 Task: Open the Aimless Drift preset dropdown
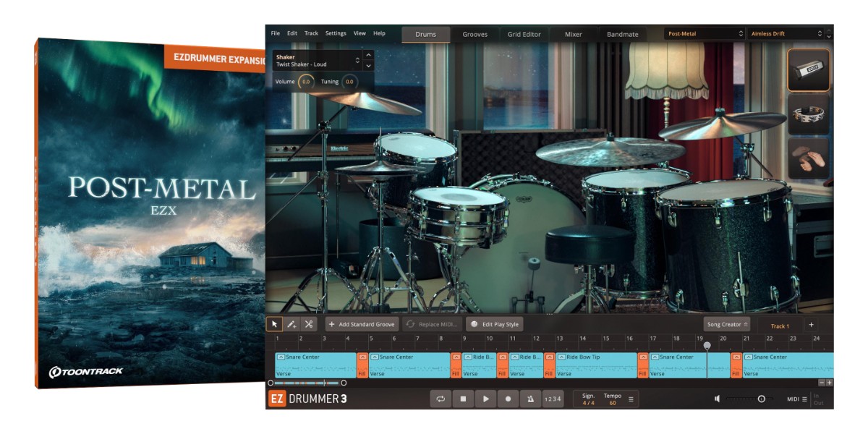point(786,33)
